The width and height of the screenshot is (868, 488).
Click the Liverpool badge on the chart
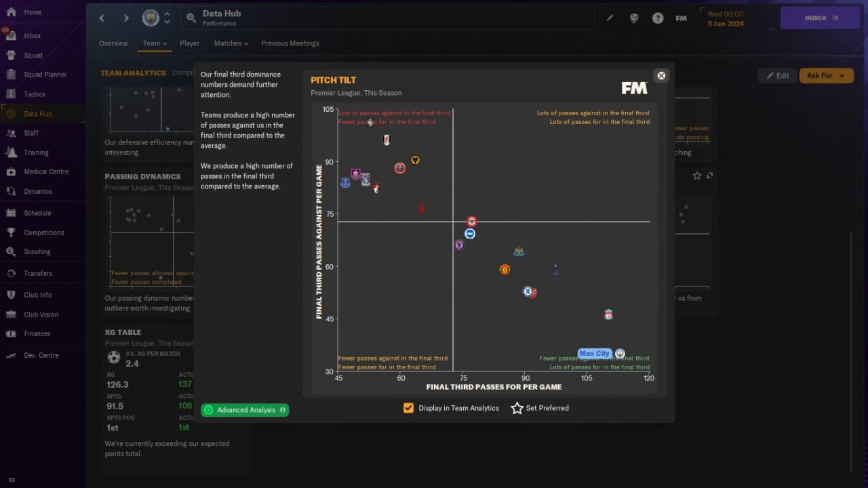click(608, 315)
